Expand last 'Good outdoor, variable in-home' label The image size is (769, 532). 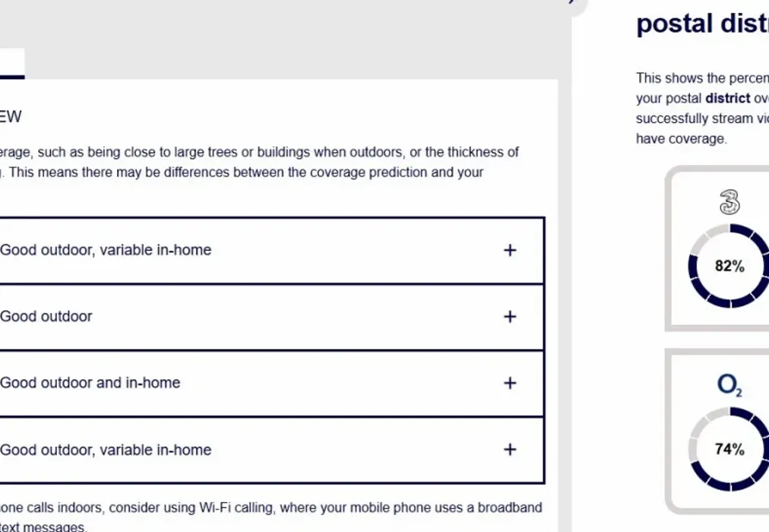[x=106, y=450]
